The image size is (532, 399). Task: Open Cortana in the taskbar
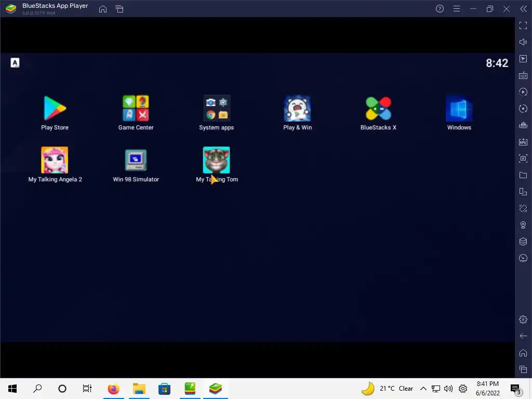coord(62,389)
